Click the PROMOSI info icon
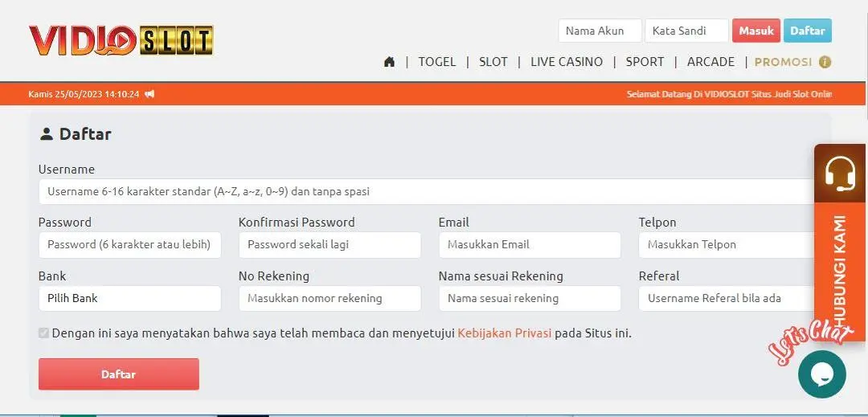The image size is (868, 417). pos(825,62)
